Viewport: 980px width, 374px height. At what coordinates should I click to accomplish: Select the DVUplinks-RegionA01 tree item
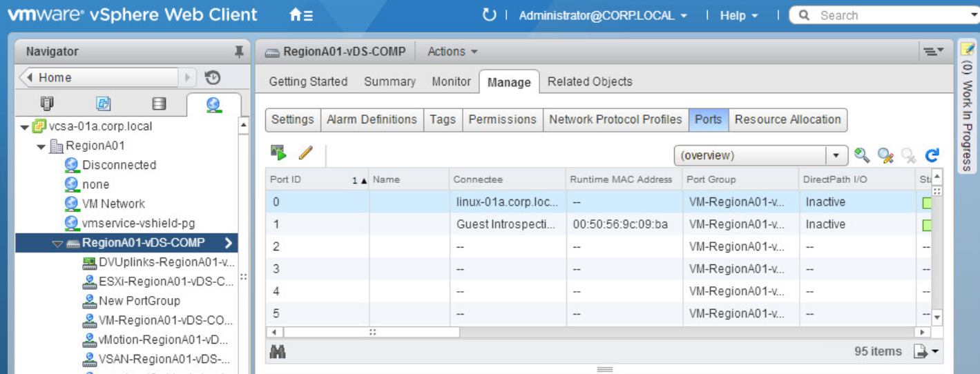tap(166, 262)
